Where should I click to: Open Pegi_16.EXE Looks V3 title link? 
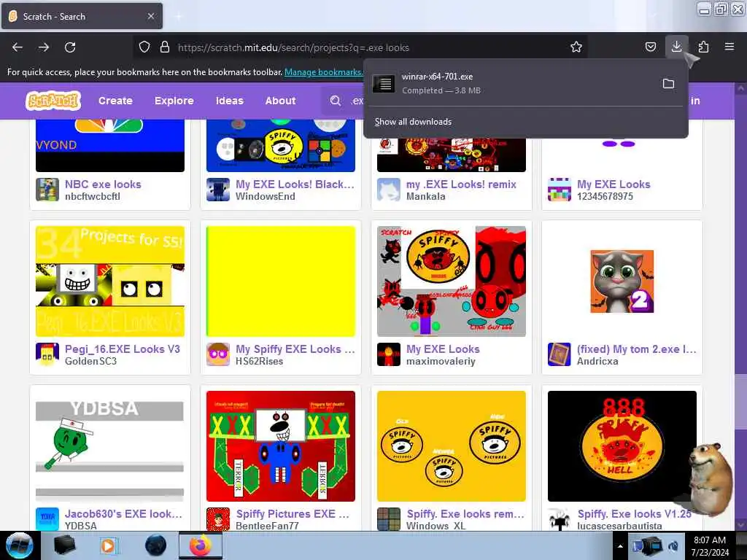(123, 349)
